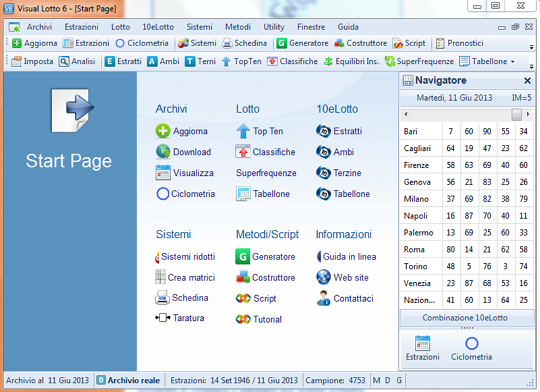Expand the second toolbar overflow arrow
Image resolution: width=540 pixels, height=392 pixels.
click(531, 66)
